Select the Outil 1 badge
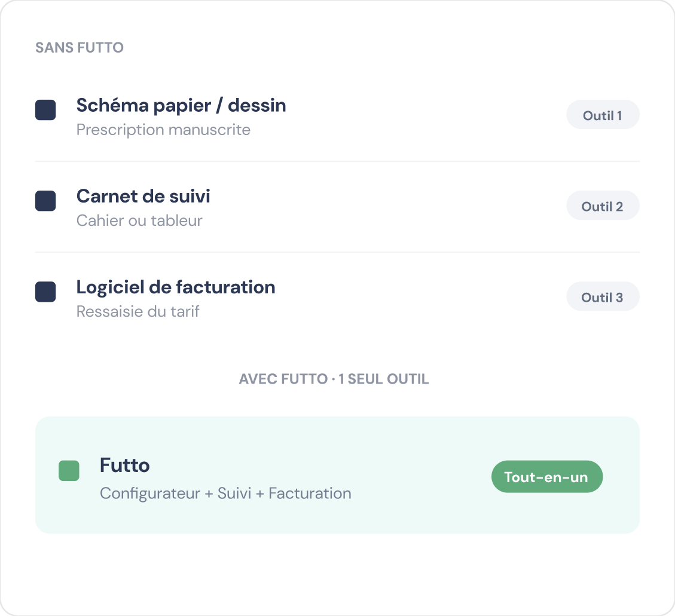 (603, 115)
